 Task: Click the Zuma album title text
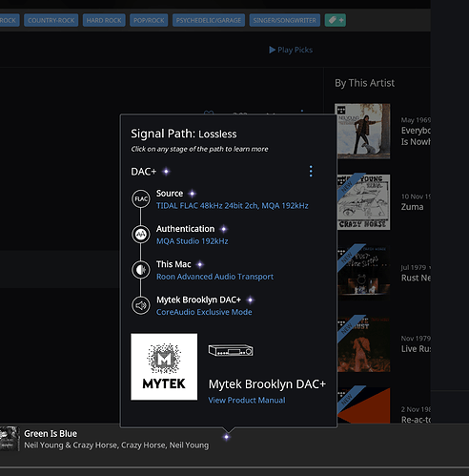tap(412, 207)
